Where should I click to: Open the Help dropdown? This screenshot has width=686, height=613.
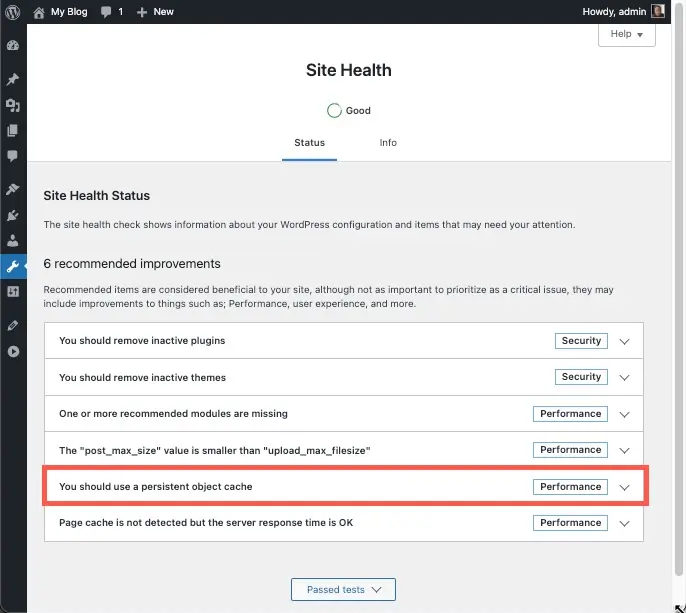coord(627,34)
